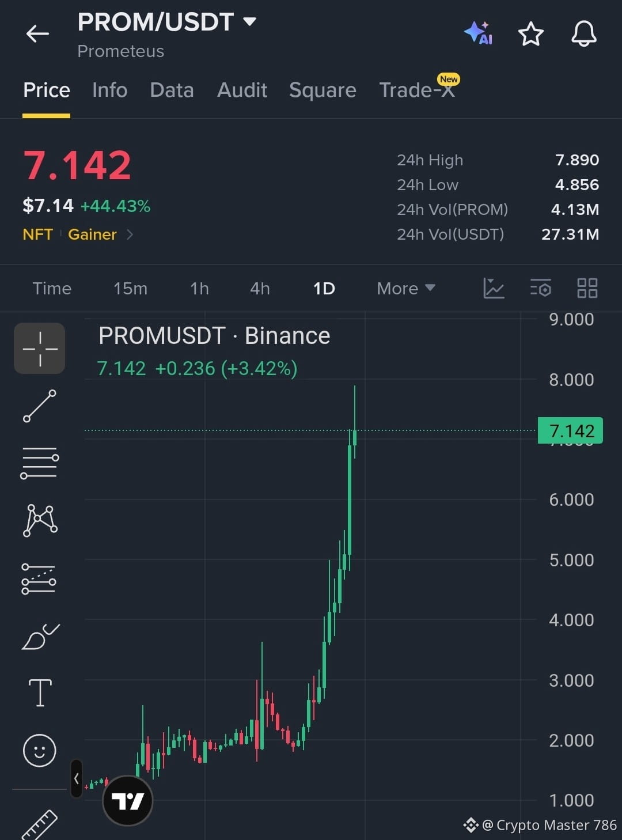The image size is (622, 840).
Task: Click the 5.000 price axis label
Action: (571, 560)
